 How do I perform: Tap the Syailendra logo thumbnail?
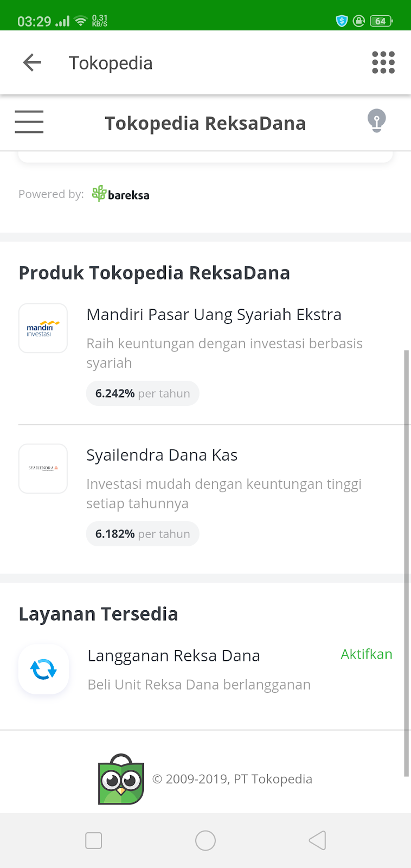pos(43,469)
